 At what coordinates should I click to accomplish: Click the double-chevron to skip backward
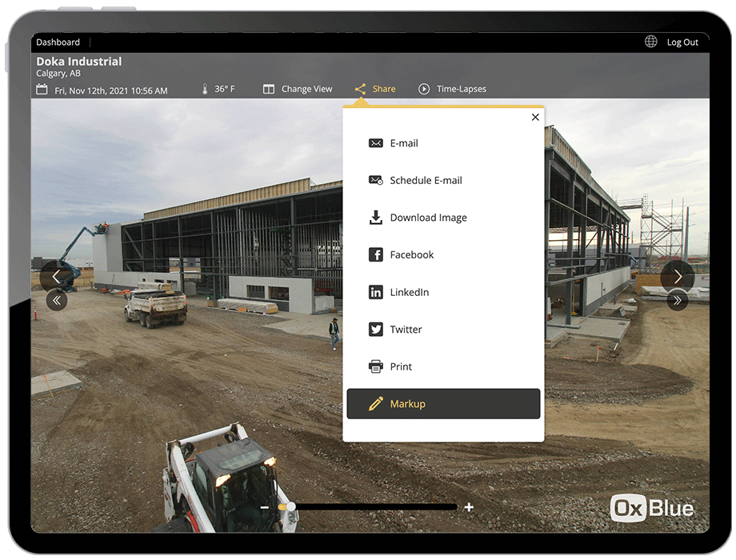[x=57, y=300]
